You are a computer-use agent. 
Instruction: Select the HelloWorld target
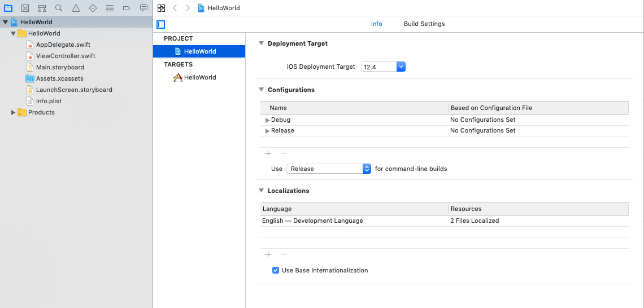pyautogui.click(x=199, y=77)
